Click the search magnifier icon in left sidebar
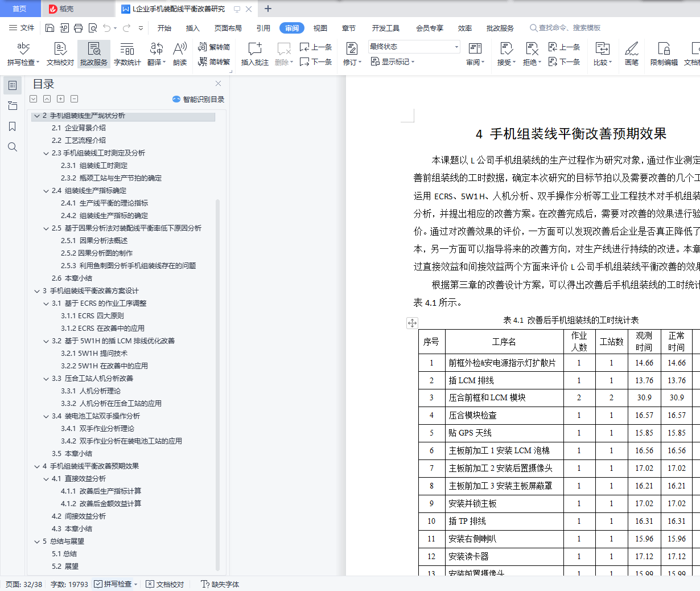 click(x=13, y=147)
